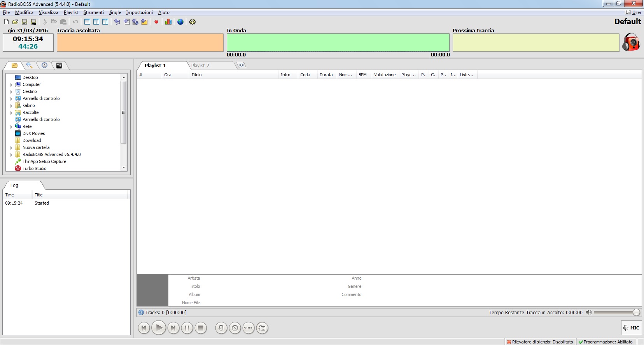The height and width of the screenshot is (345, 644).
Task: Toggle the MIC microphone button
Action: coord(631,328)
